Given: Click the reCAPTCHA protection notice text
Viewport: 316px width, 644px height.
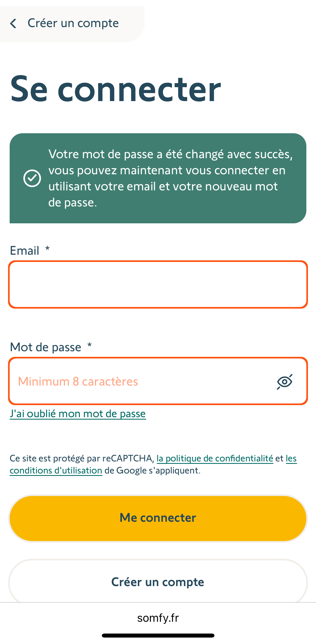Looking at the screenshot, I should (153, 465).
